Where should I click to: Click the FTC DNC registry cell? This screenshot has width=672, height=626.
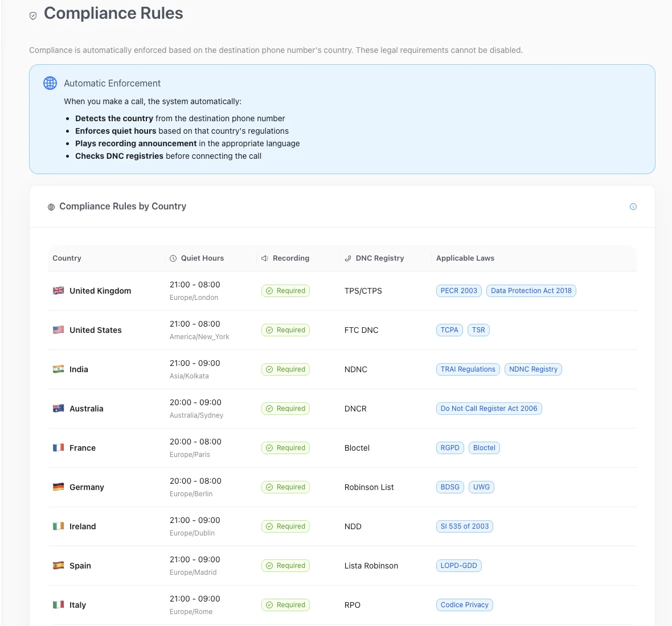tap(361, 330)
